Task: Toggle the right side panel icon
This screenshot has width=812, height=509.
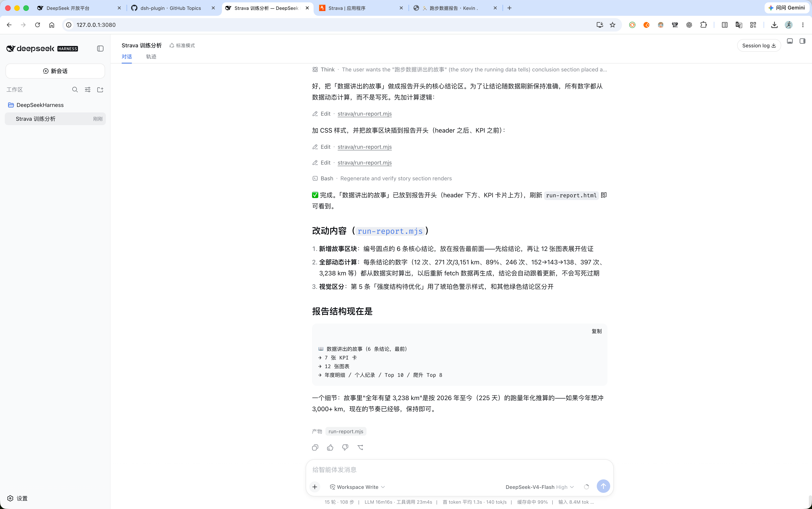Action: (x=803, y=41)
